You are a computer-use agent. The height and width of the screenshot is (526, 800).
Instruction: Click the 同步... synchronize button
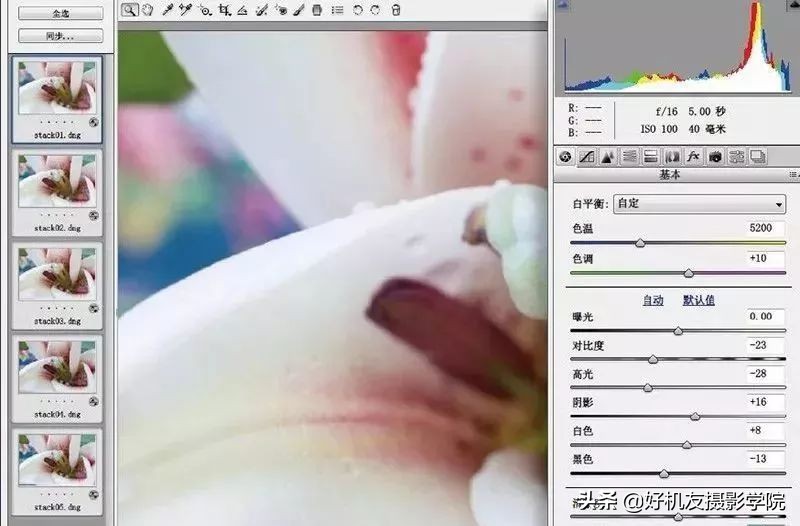61,36
